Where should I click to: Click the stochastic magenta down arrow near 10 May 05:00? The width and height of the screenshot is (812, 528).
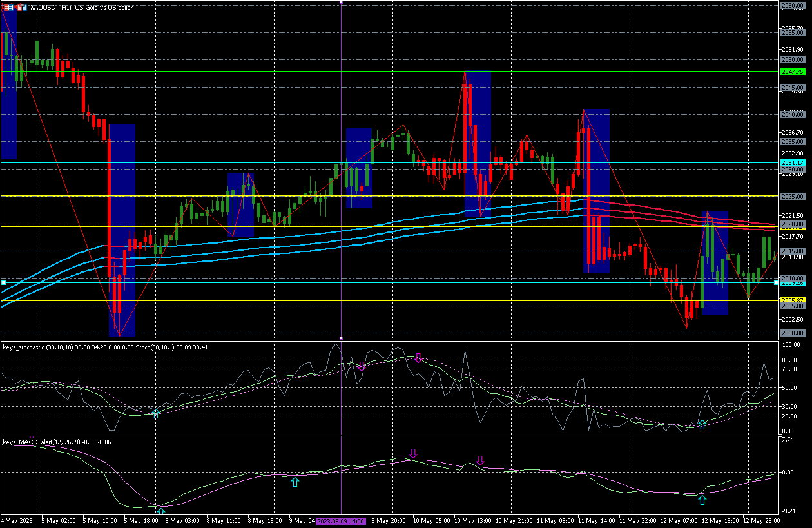tap(418, 357)
